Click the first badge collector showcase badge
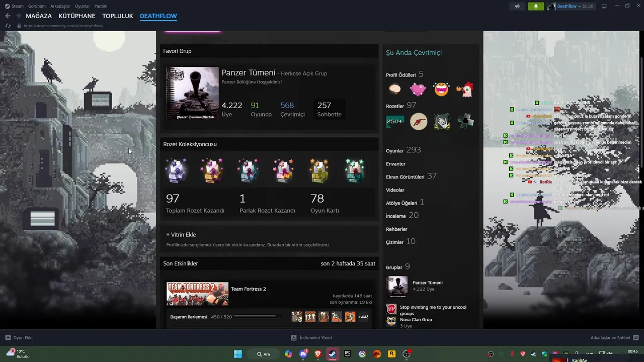The image size is (644, 362). coord(176,171)
